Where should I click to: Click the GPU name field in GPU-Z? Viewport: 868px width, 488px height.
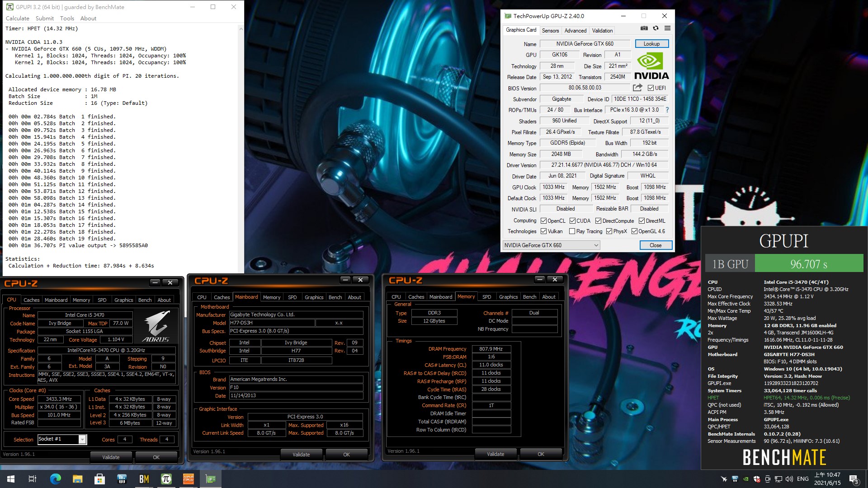(585, 44)
